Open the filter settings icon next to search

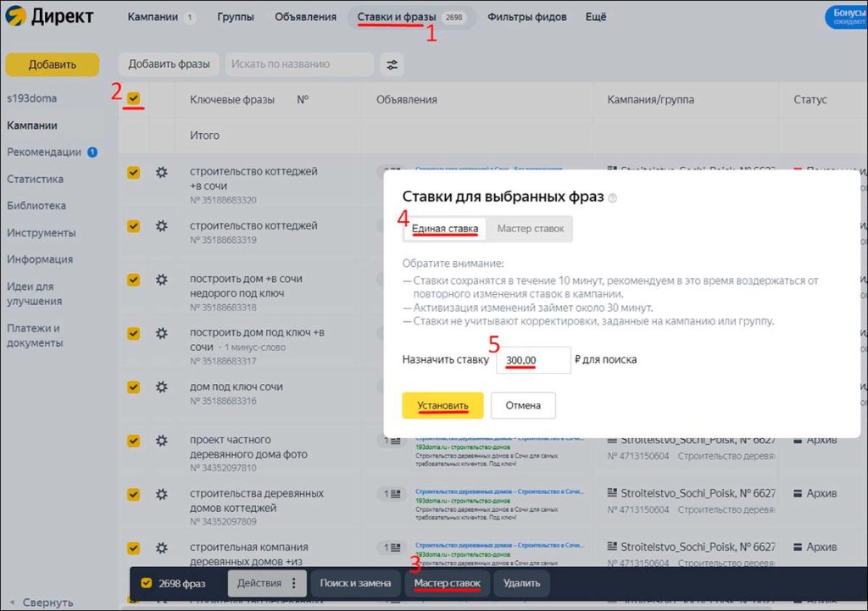(x=392, y=64)
